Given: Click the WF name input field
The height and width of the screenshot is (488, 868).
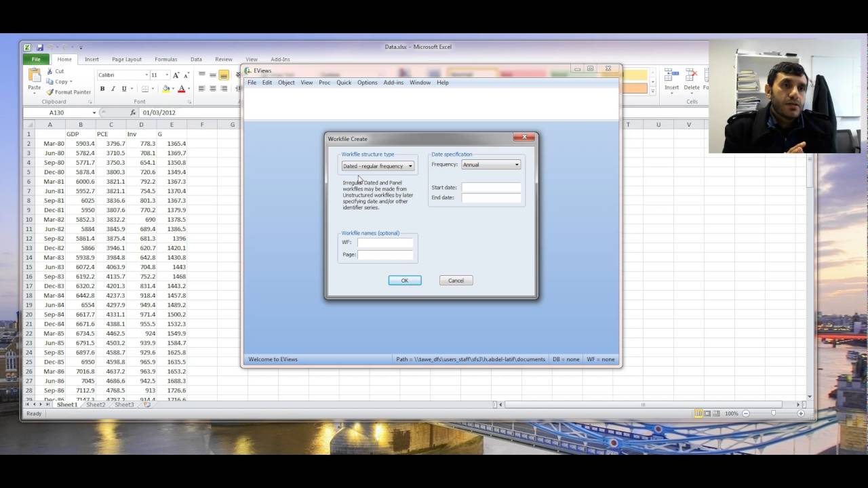Looking at the screenshot, I should click(x=385, y=243).
